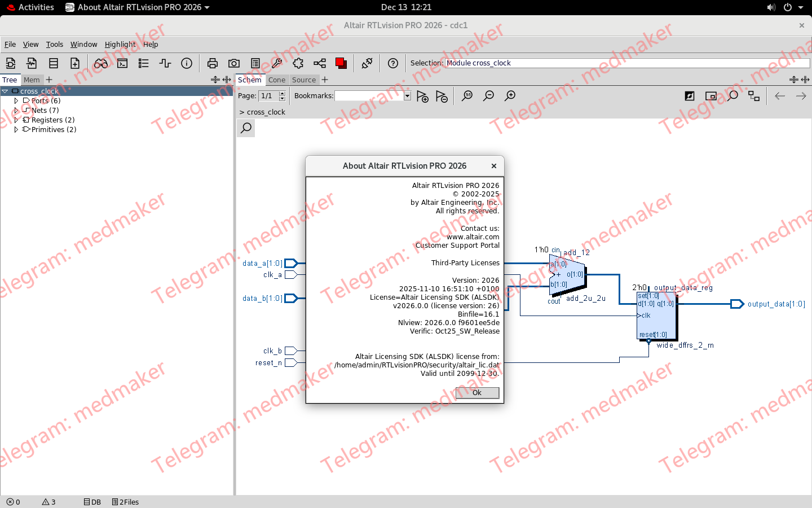Click the Help question mark icon

(x=393, y=63)
